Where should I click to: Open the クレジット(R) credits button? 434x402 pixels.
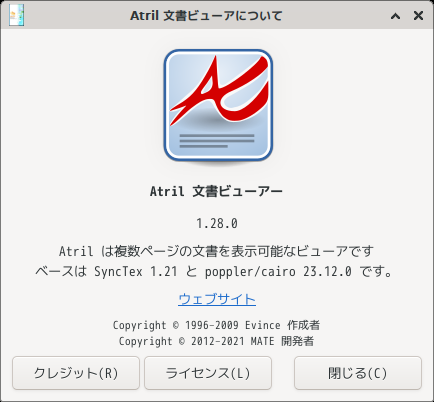coord(76,373)
